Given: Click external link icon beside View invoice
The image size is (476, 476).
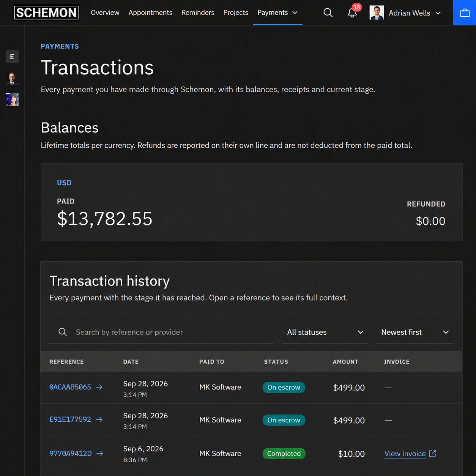Looking at the screenshot, I should [432, 453].
